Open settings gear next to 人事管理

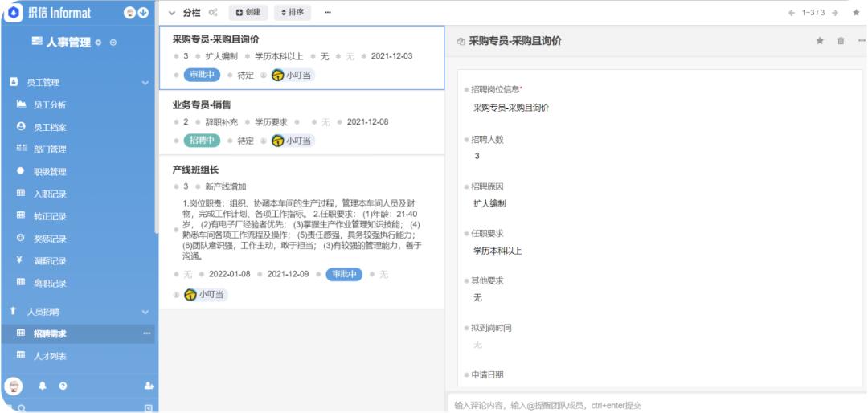(x=99, y=43)
